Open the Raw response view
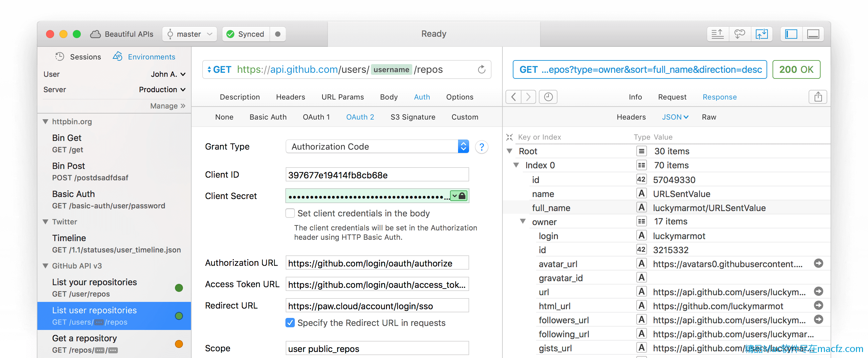 coord(709,117)
